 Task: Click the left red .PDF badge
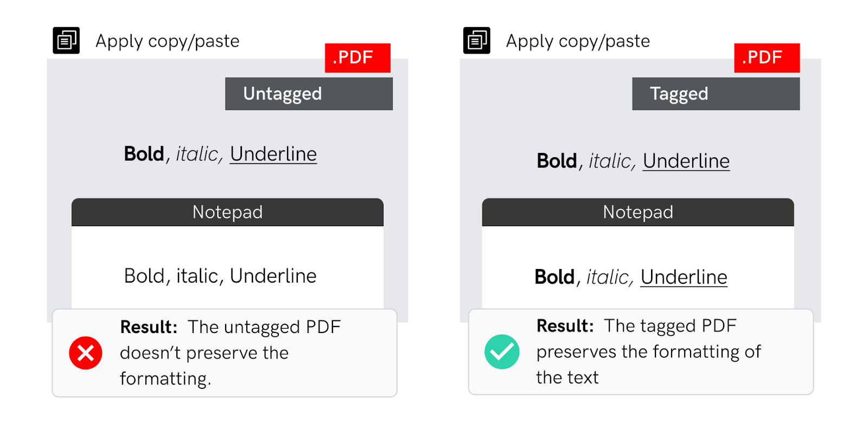358,58
